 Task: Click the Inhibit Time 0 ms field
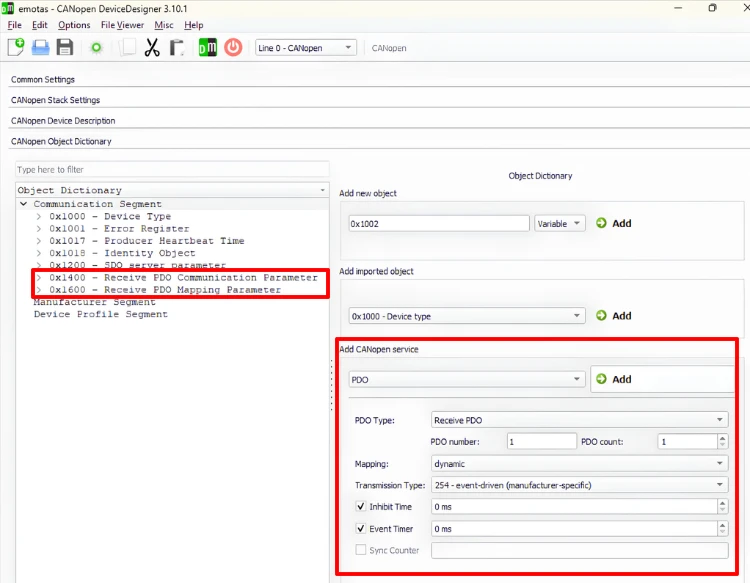click(574, 506)
